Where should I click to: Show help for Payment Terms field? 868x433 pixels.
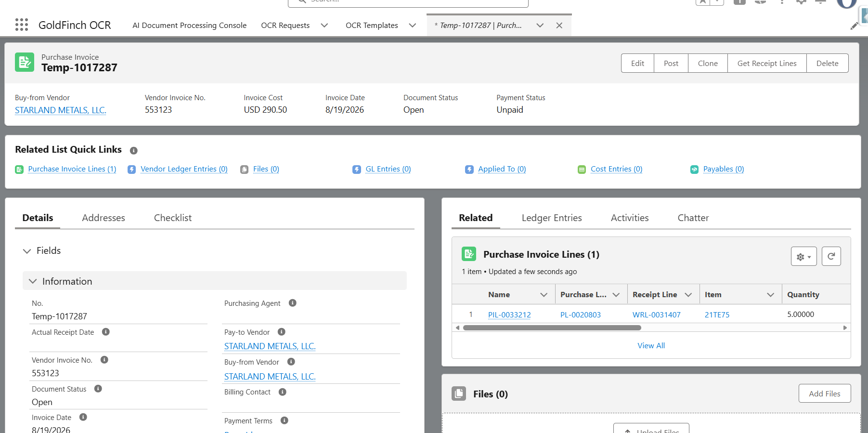pos(284,420)
